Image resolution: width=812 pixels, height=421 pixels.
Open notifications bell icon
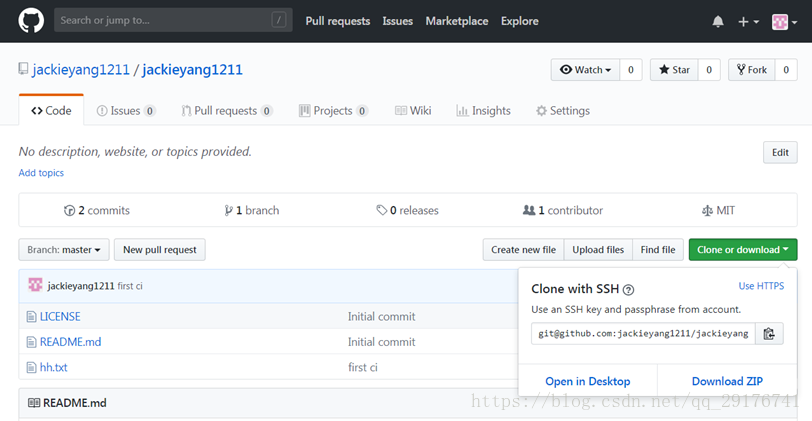click(718, 22)
